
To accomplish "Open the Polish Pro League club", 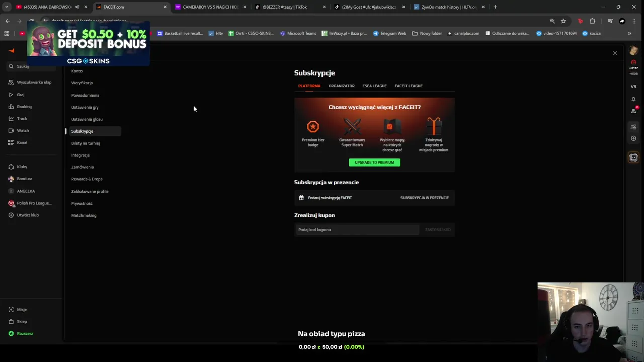I will 30,203.
